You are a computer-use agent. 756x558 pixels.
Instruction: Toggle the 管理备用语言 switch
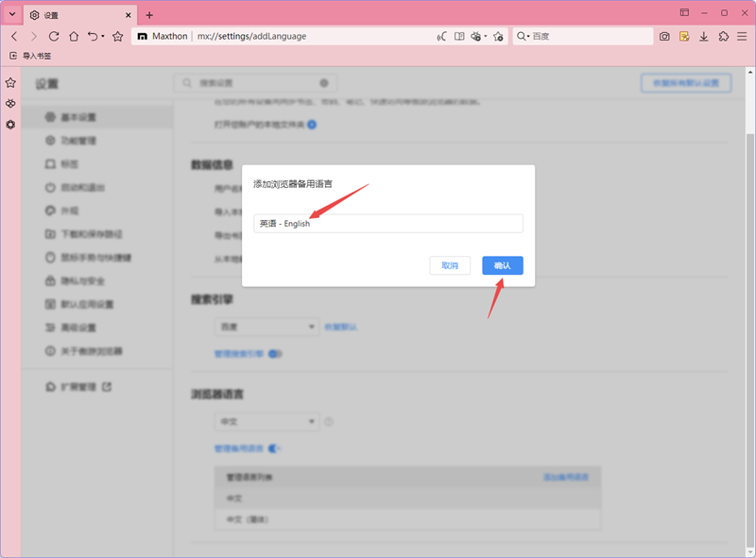coord(272,448)
